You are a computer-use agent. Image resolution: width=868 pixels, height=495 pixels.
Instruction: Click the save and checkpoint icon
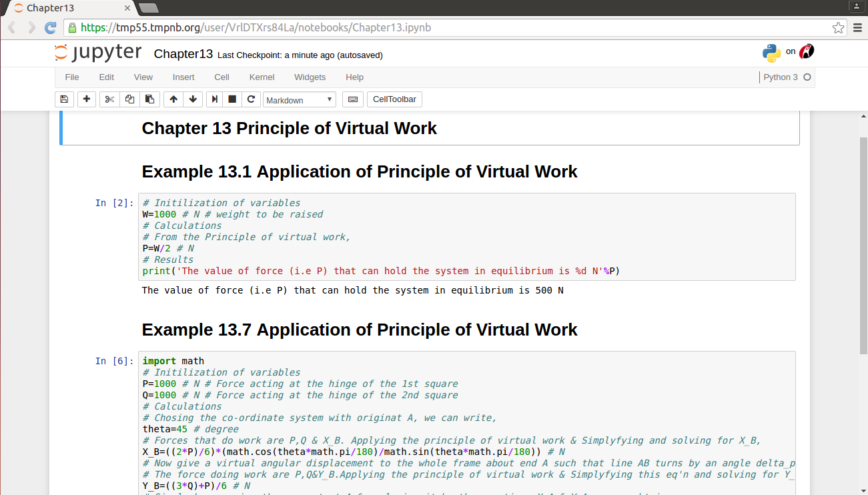[64, 99]
